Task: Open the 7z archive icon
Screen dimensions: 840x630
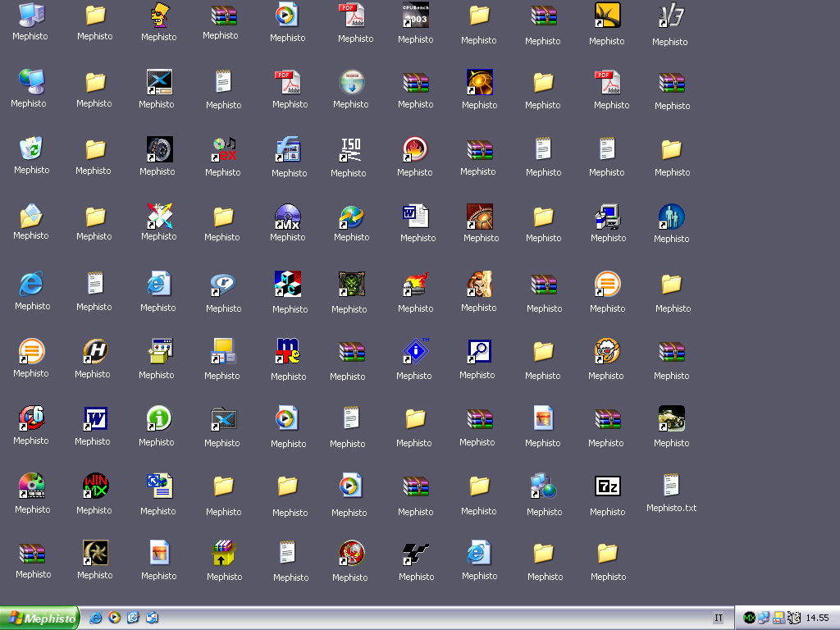Action: [607, 486]
